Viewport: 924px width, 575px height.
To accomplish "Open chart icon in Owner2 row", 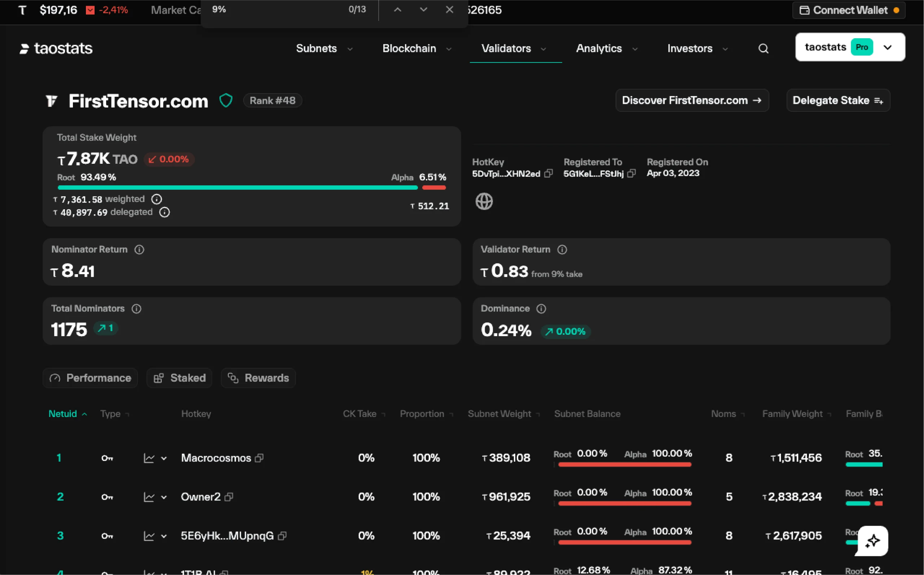I will pyautogui.click(x=149, y=497).
